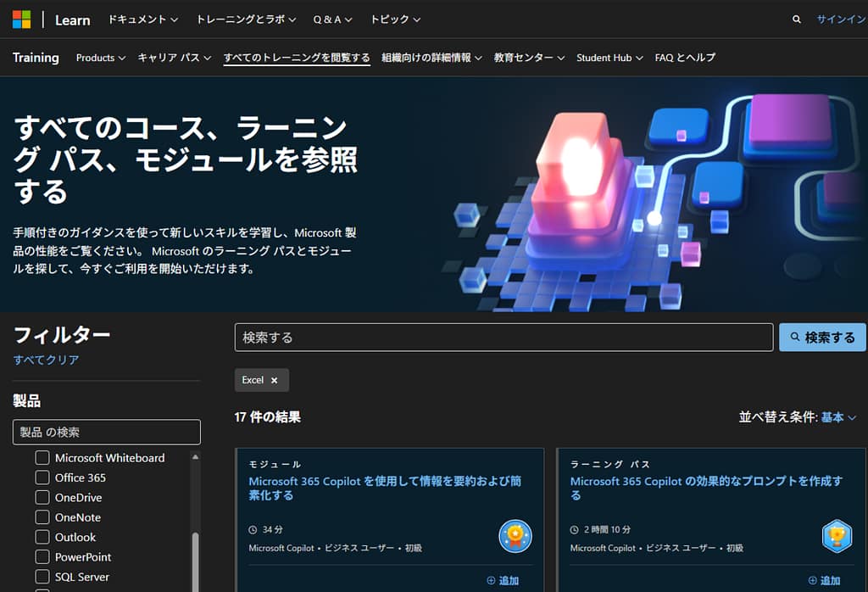Tick the PowerPoint filter checkbox
The width and height of the screenshot is (868, 592).
(42, 557)
